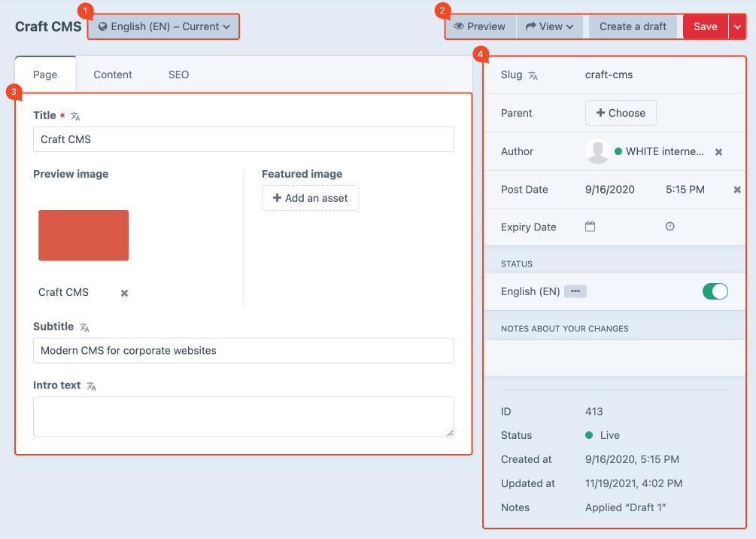Open the Preview button

click(x=480, y=26)
